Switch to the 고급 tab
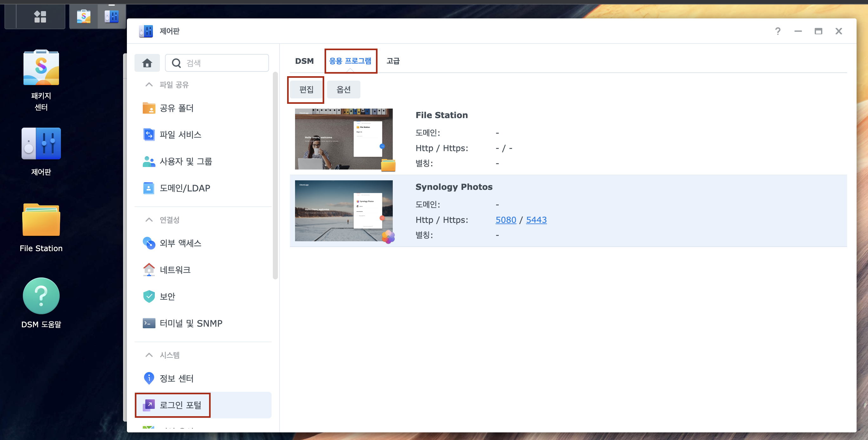Screen dimensions: 868x440 [x=392, y=61]
